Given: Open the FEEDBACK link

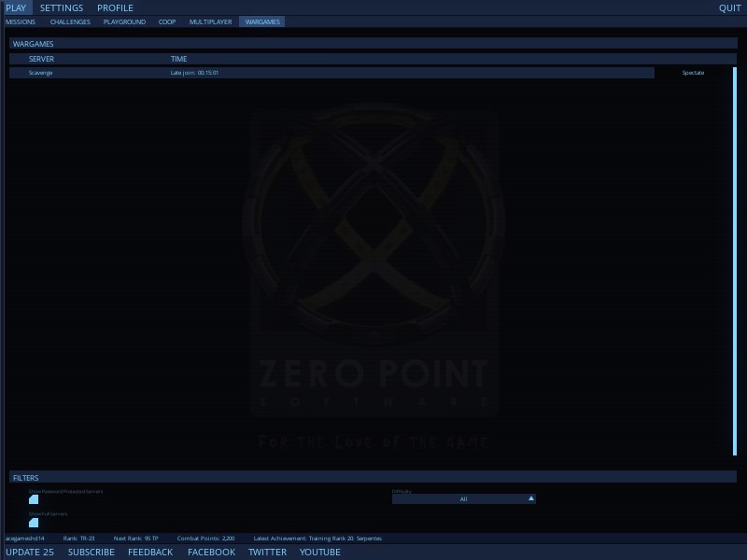Looking at the screenshot, I should click(x=150, y=552).
